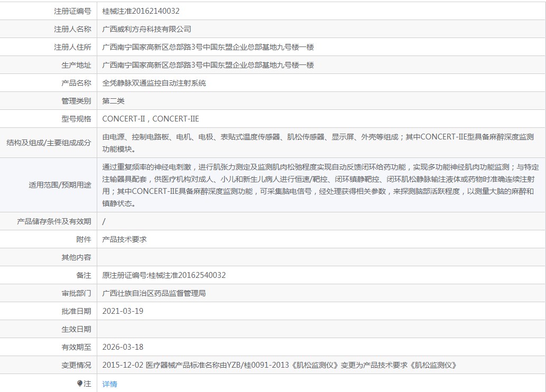Click the 批准日期 label
546x392 pixels.
click(x=76, y=311)
